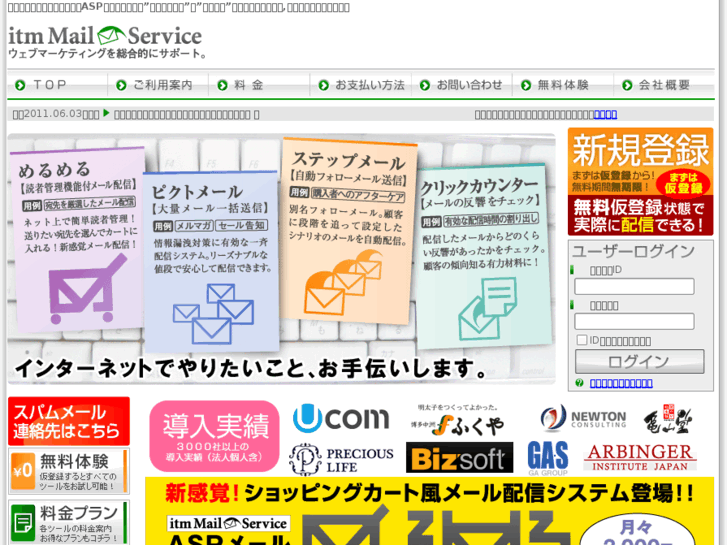Open the ステップメール service card
This screenshot has height=545, width=727.
coord(348,231)
